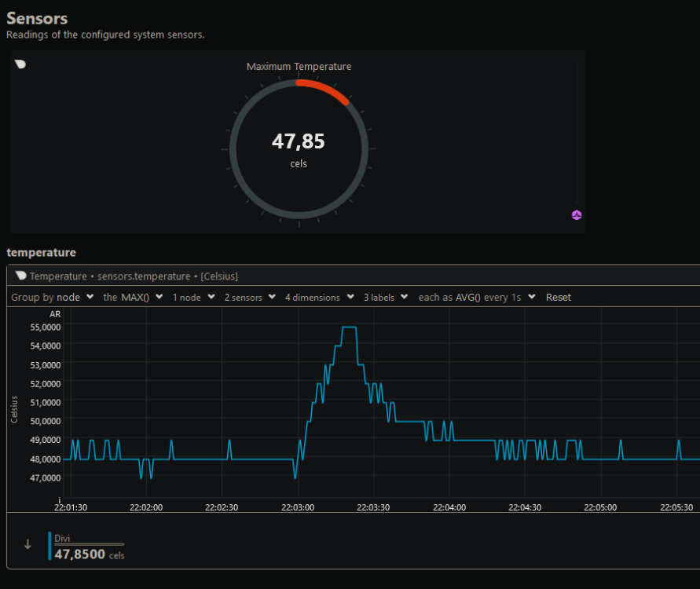Click the chart title sensors.temperature
The image size is (700, 589).
[x=144, y=276]
